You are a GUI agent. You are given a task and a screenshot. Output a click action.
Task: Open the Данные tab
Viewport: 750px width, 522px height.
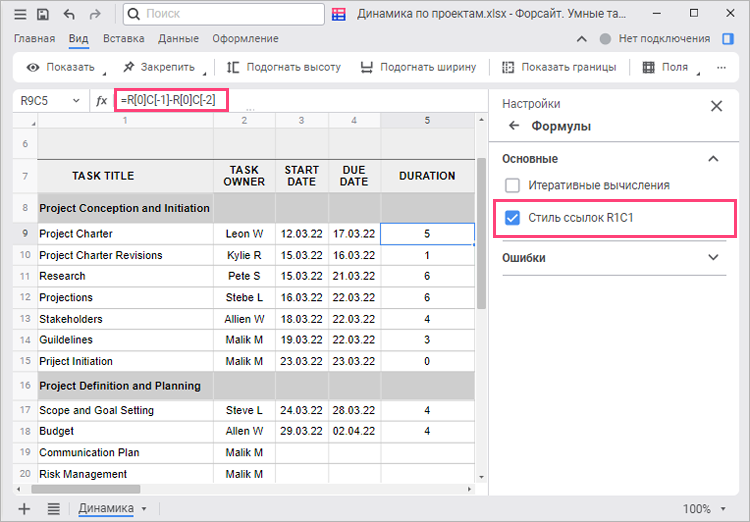178,39
